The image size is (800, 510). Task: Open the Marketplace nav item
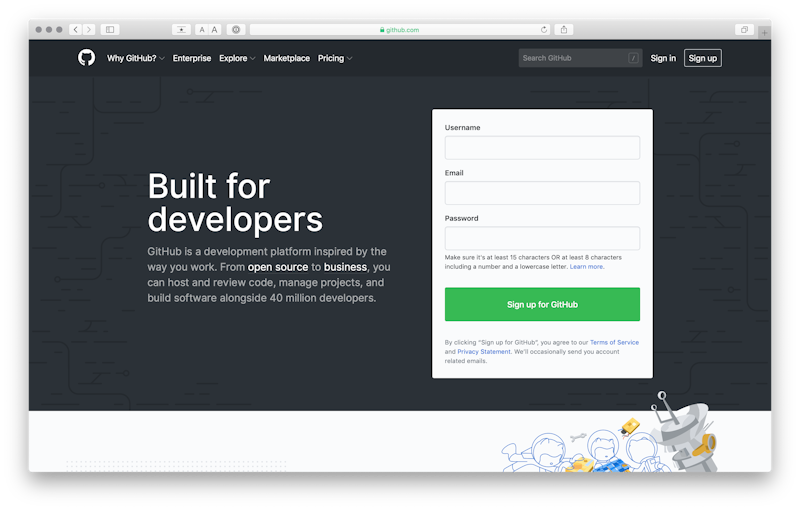(287, 58)
